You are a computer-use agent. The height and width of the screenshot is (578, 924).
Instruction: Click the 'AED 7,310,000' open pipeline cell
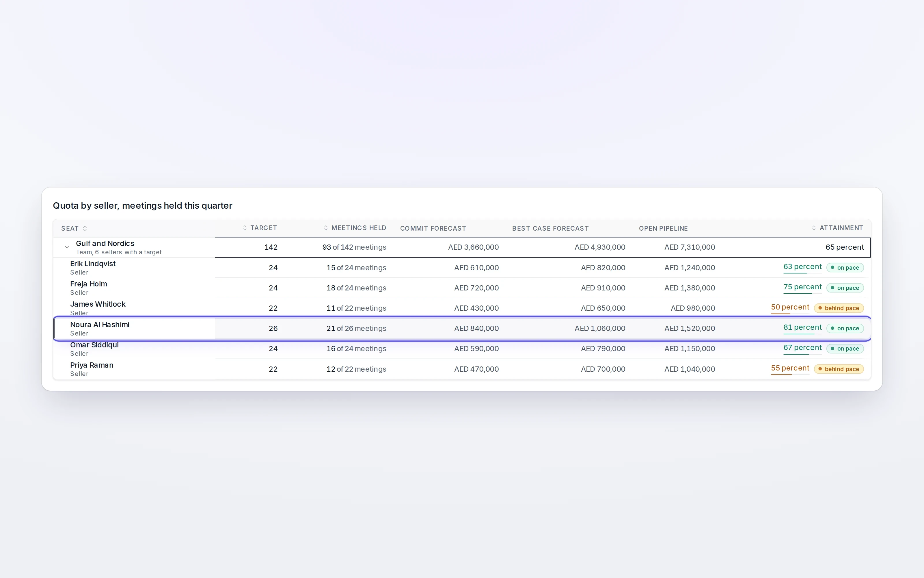pyautogui.click(x=690, y=247)
